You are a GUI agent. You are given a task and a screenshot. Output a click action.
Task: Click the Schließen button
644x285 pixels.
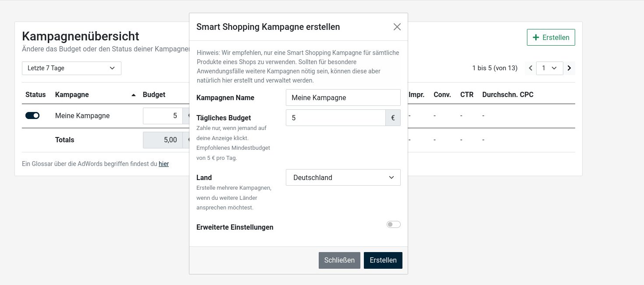pyautogui.click(x=339, y=260)
